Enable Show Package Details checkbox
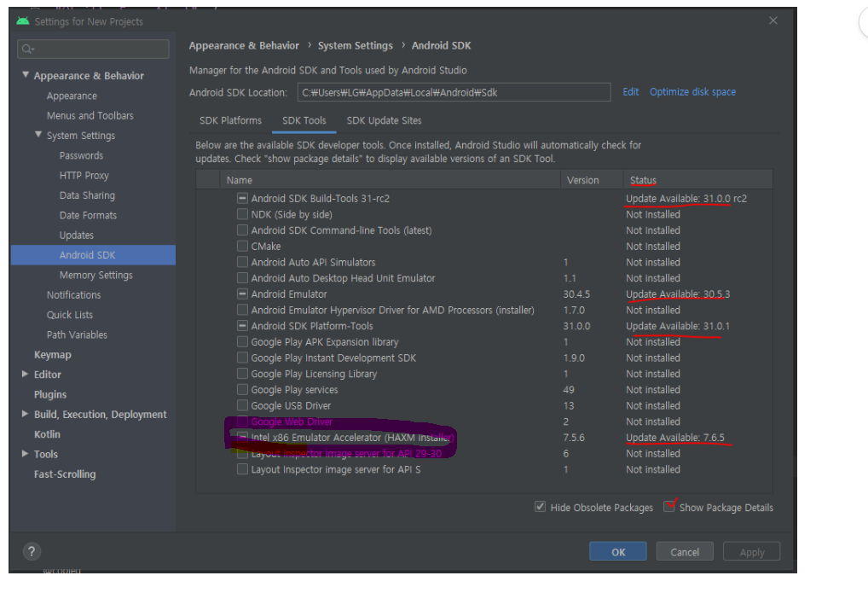Image resolution: width=868 pixels, height=593 pixels. pyautogui.click(x=669, y=507)
